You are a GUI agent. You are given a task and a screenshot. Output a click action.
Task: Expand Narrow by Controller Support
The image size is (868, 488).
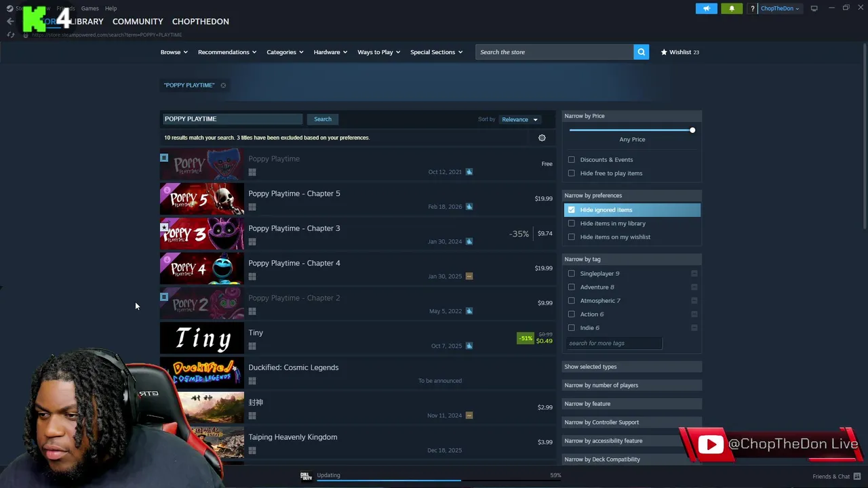pyautogui.click(x=632, y=422)
